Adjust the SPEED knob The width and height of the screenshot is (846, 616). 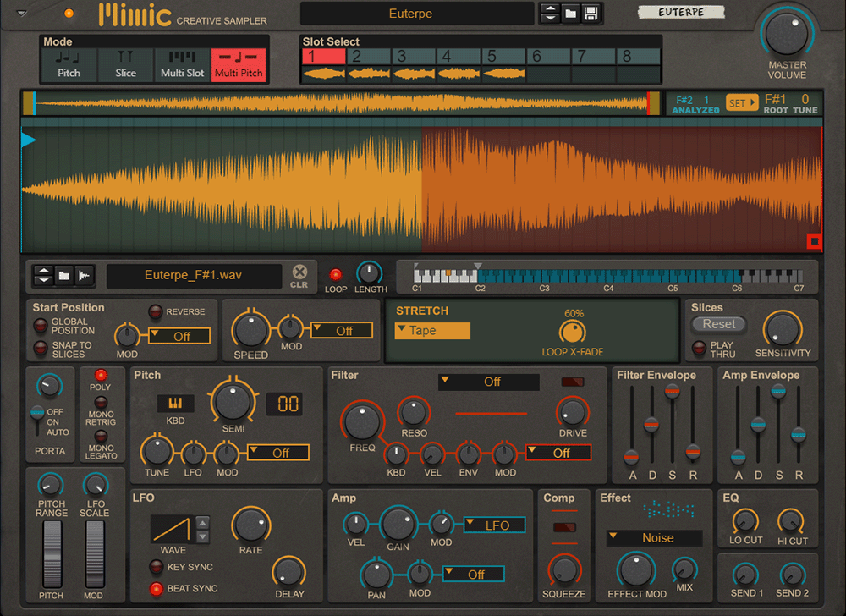(x=250, y=329)
